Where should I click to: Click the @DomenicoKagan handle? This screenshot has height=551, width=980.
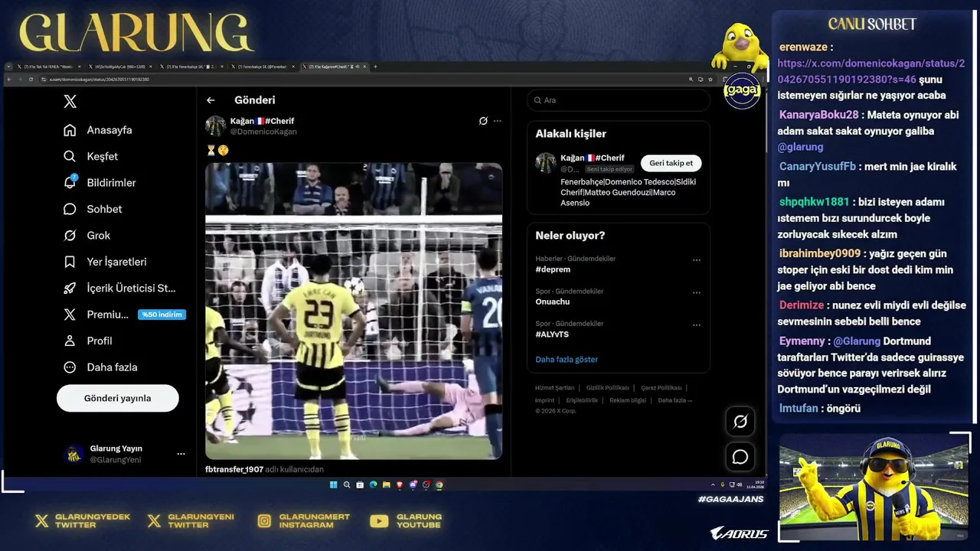tap(263, 132)
